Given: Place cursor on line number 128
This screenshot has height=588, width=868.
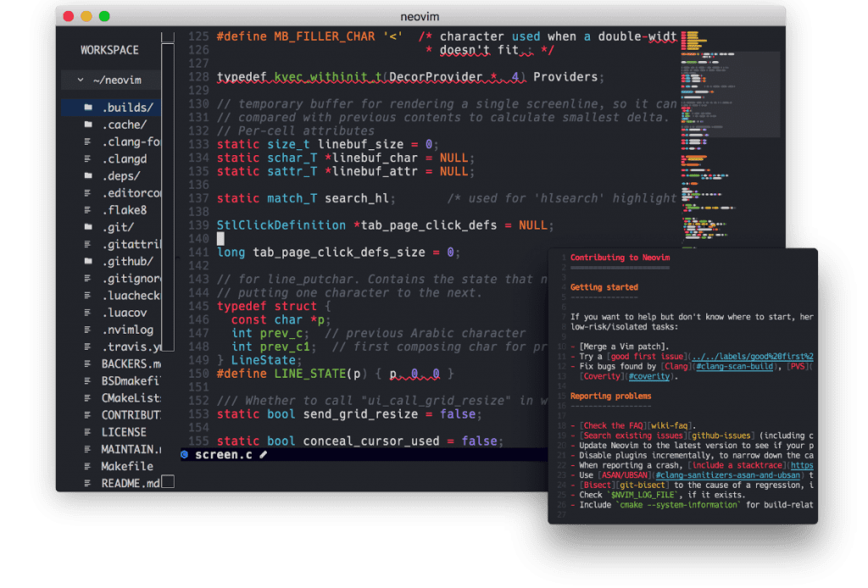Looking at the screenshot, I should click(198, 77).
